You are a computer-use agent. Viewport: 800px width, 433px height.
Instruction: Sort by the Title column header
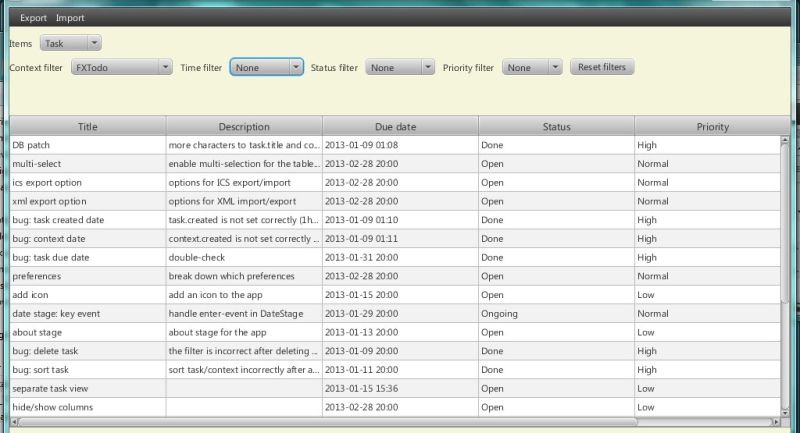[88, 126]
